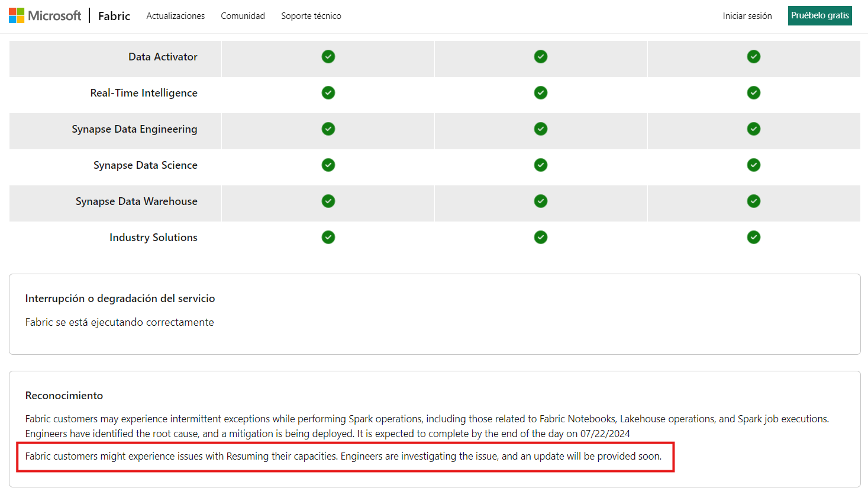This screenshot has height=491, width=868.
Task: Open the Fabric home link
Action: tap(114, 16)
